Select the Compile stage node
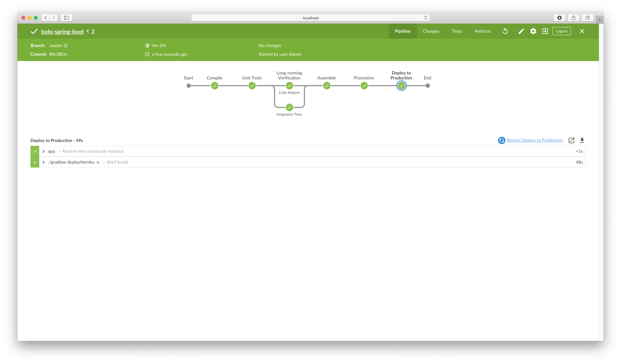The height and width of the screenshot is (364, 621). pos(215,86)
